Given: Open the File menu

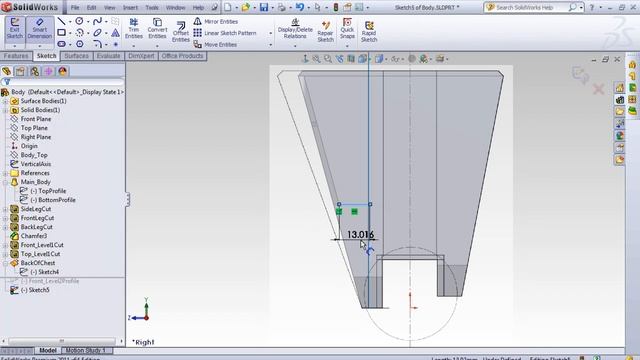Looking at the screenshot, I should [x=75, y=7].
